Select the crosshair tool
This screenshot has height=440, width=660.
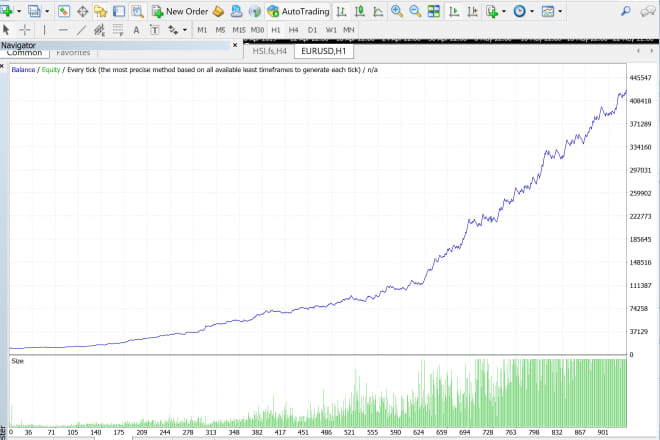point(25,30)
